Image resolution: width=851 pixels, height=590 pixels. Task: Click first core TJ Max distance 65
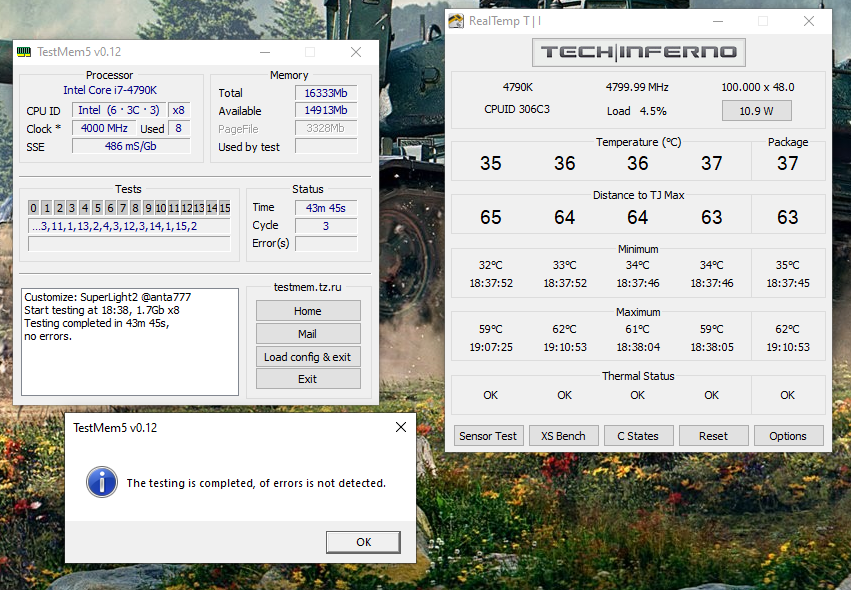tap(491, 217)
